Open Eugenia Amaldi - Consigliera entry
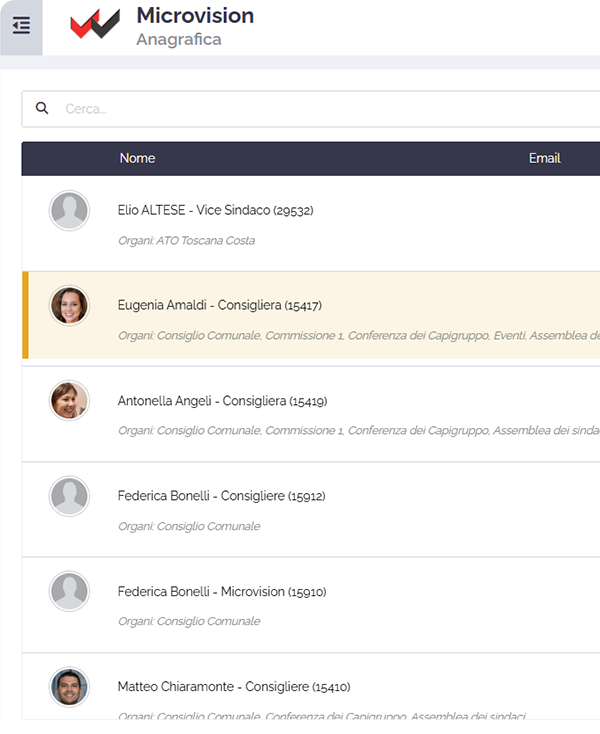Image resolution: width=600 pixels, height=734 pixels. pyautogui.click(x=219, y=305)
